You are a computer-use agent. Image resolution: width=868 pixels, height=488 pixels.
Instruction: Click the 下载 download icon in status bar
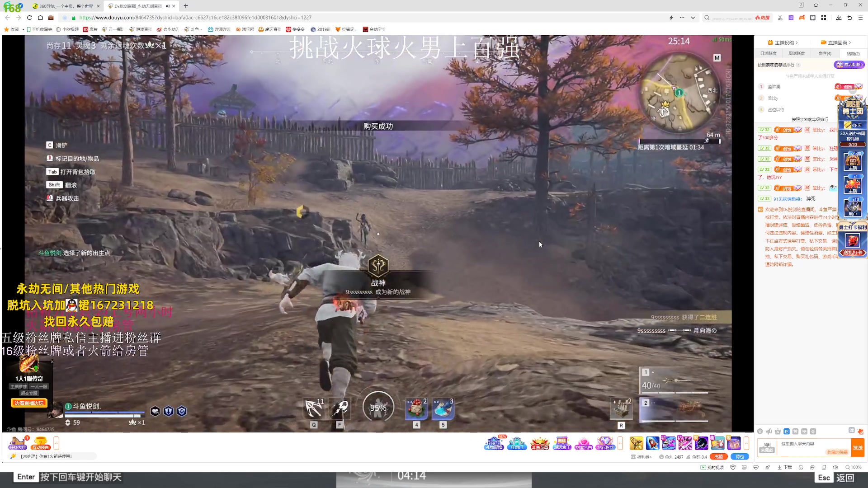tap(784, 467)
